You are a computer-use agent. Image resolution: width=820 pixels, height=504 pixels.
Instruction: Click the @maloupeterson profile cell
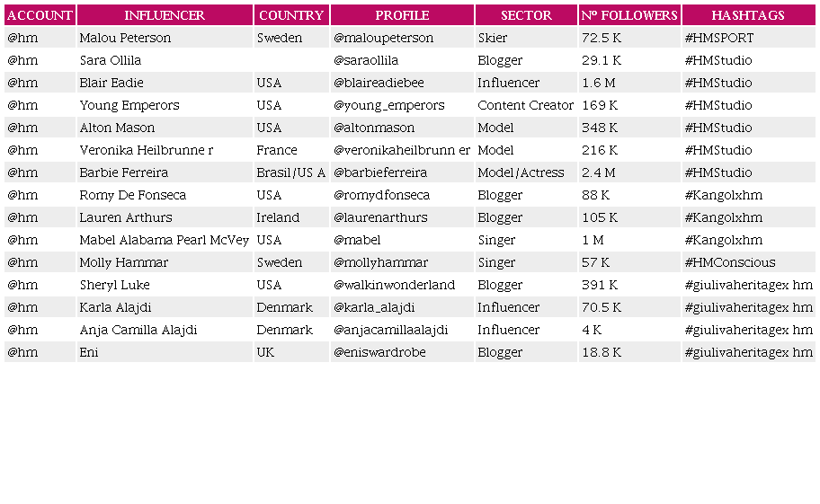pos(384,38)
